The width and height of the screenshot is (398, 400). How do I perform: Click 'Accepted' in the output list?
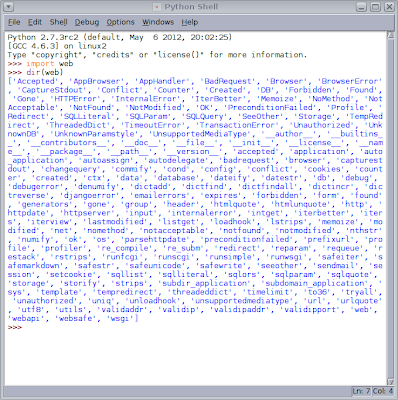pos(36,81)
